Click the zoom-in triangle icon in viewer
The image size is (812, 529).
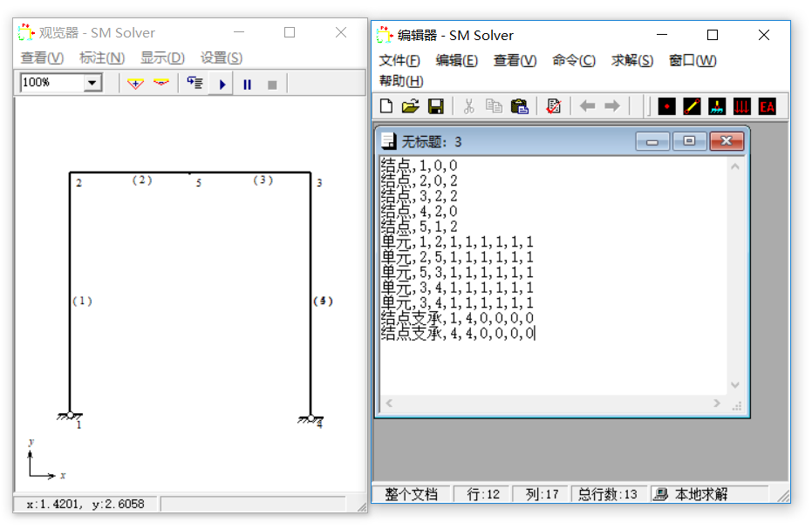coord(135,84)
